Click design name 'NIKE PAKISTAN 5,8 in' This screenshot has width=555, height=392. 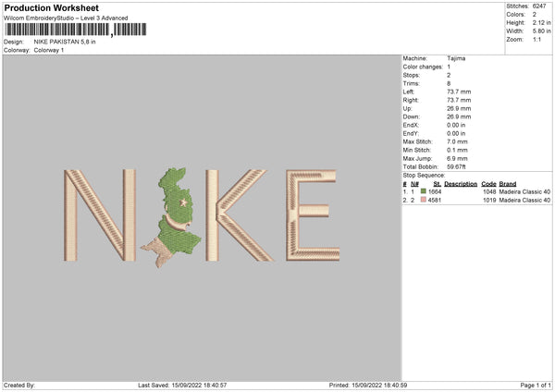[65, 42]
